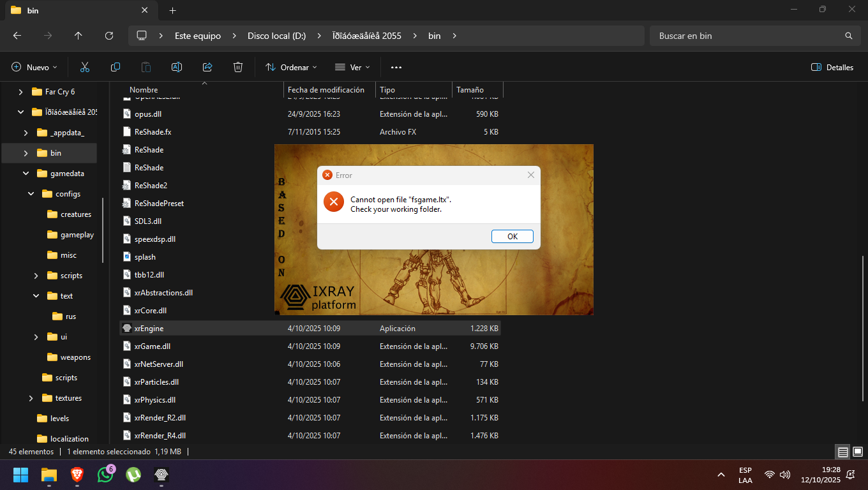Sort files by Tamaño column
868x490 pixels.
(x=470, y=90)
